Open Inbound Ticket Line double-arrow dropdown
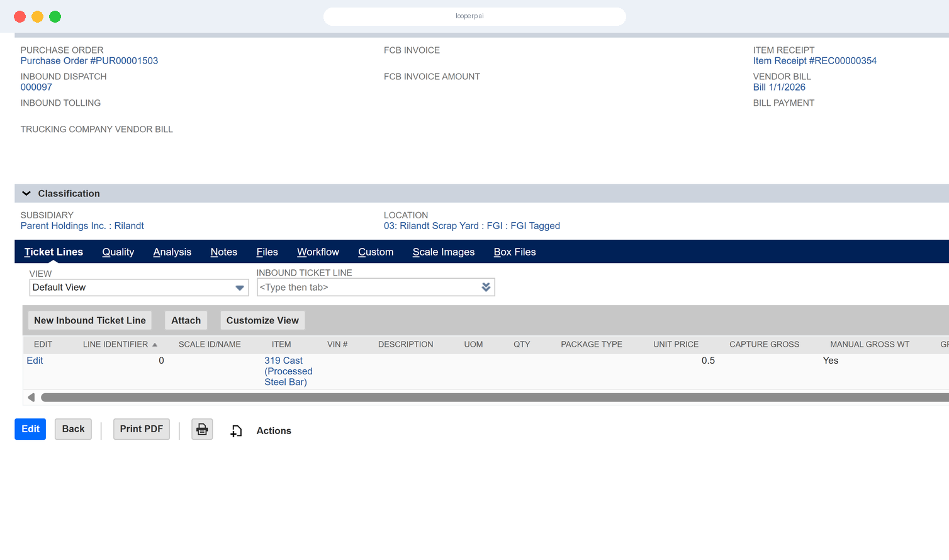The image size is (949, 560). [486, 287]
